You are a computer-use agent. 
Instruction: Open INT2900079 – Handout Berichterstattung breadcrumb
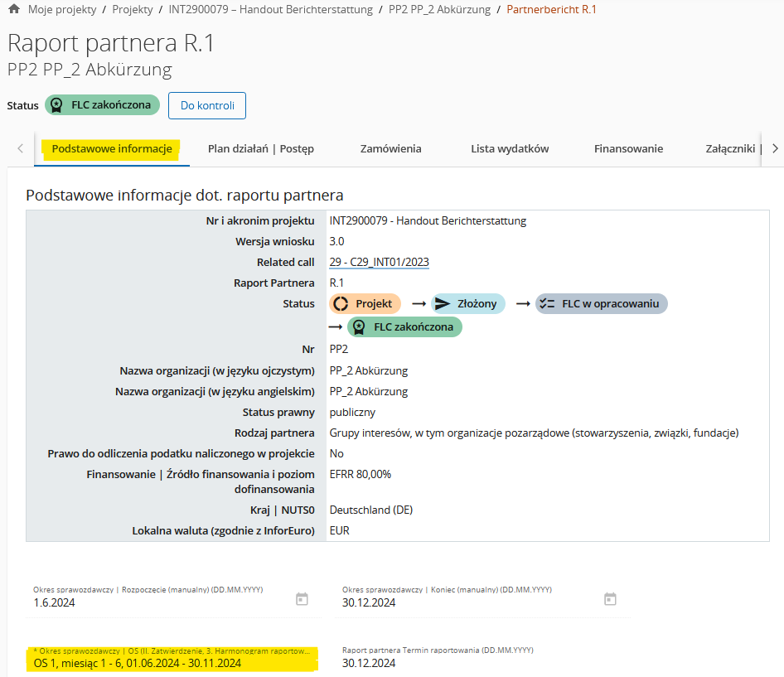(x=270, y=9)
